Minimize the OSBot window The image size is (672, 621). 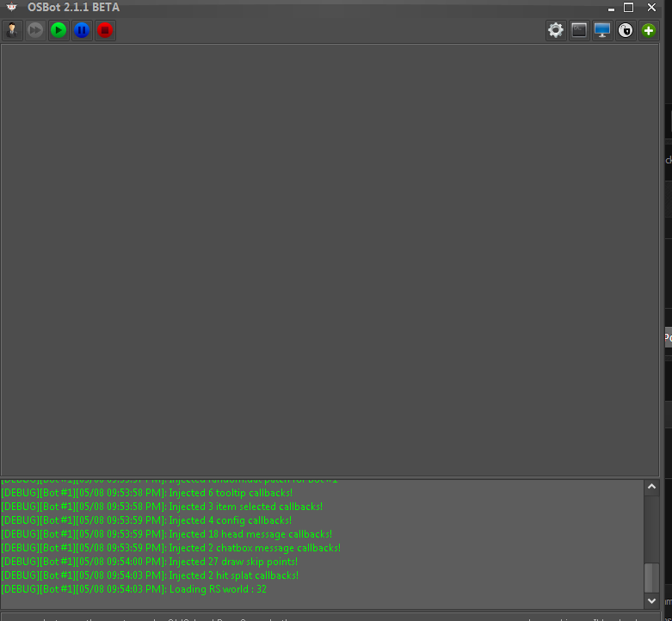pyautogui.click(x=611, y=9)
